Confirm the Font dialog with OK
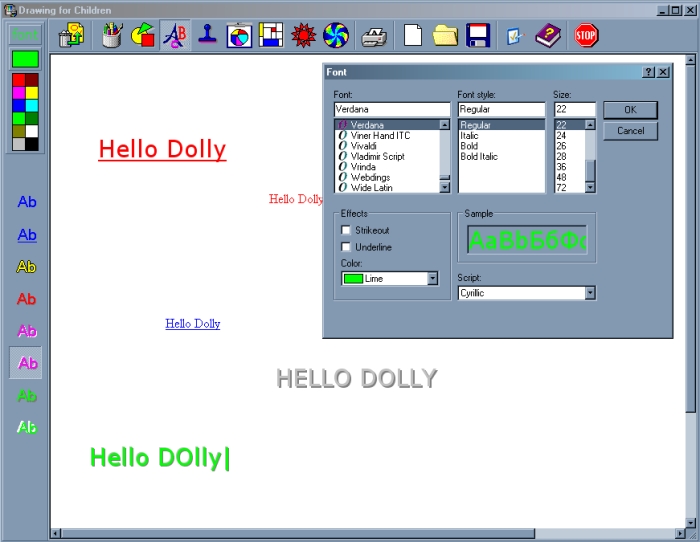The image size is (700, 542). (x=630, y=110)
